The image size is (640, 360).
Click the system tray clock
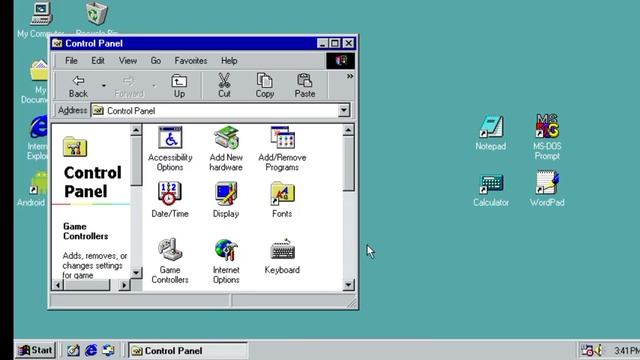click(626, 351)
